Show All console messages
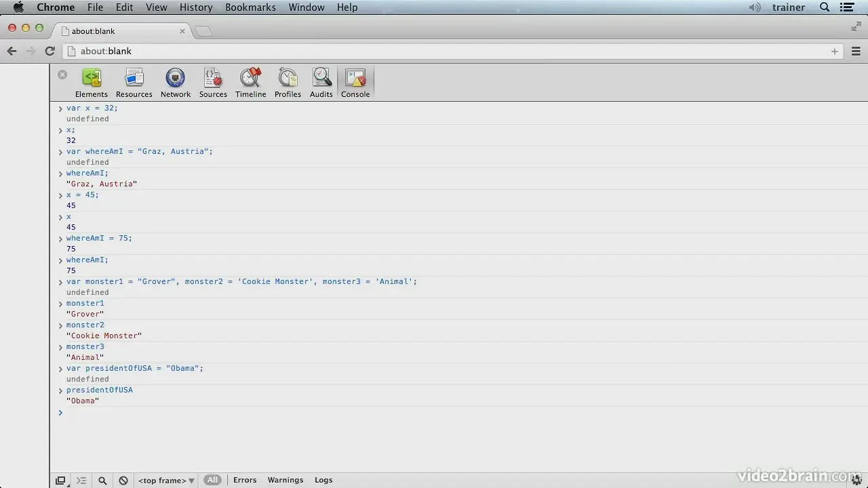The image size is (868, 488). [212, 480]
